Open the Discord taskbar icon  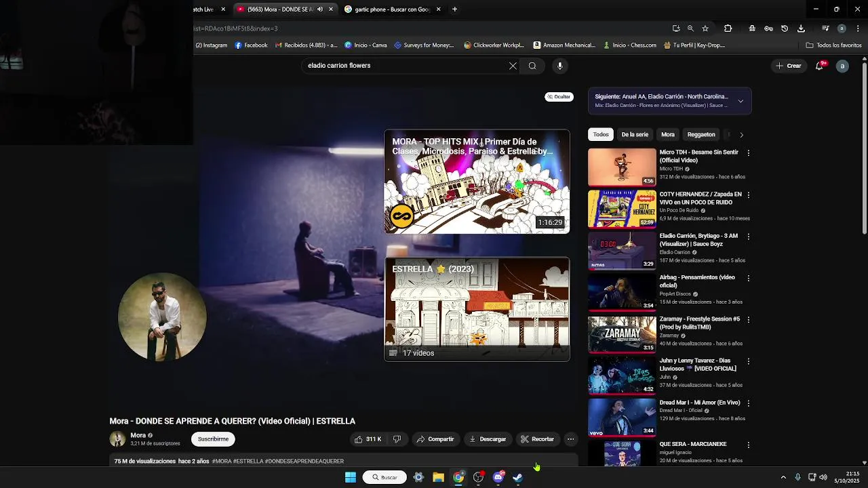point(498,477)
